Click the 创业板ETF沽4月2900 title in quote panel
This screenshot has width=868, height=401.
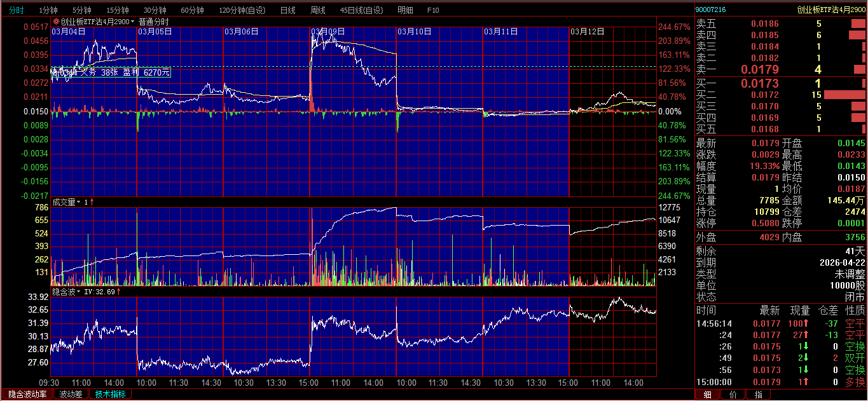coord(831,10)
